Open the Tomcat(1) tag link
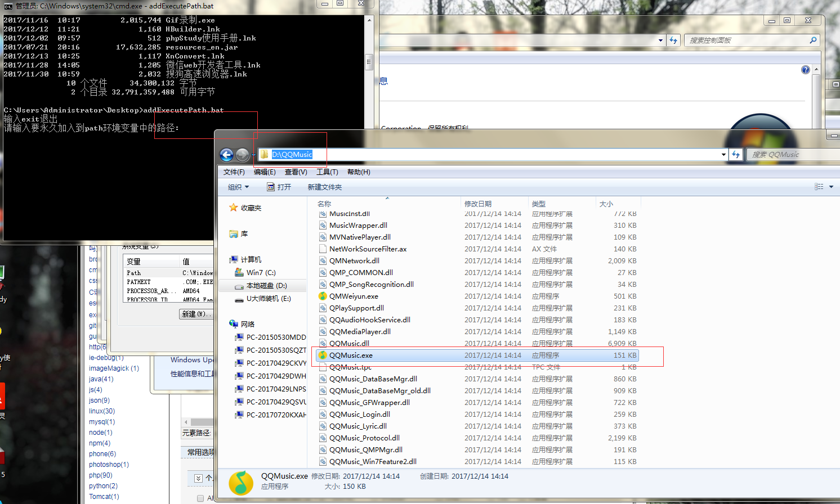This screenshot has width=840, height=504. pos(104,497)
